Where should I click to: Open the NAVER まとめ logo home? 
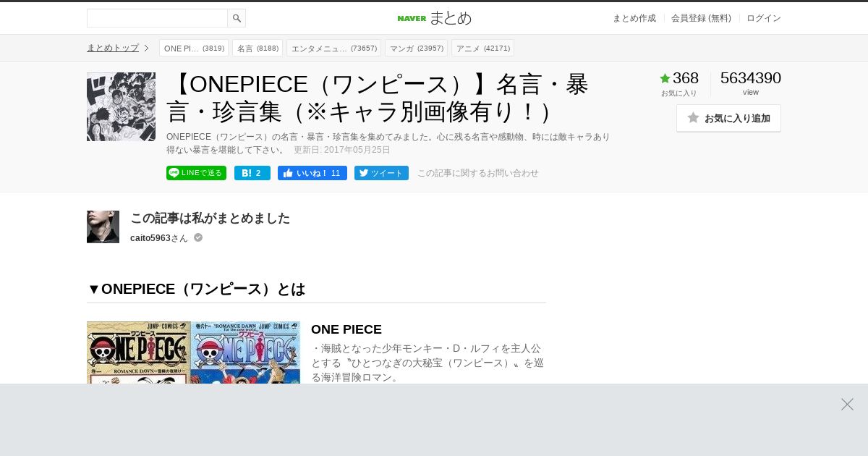click(434, 18)
